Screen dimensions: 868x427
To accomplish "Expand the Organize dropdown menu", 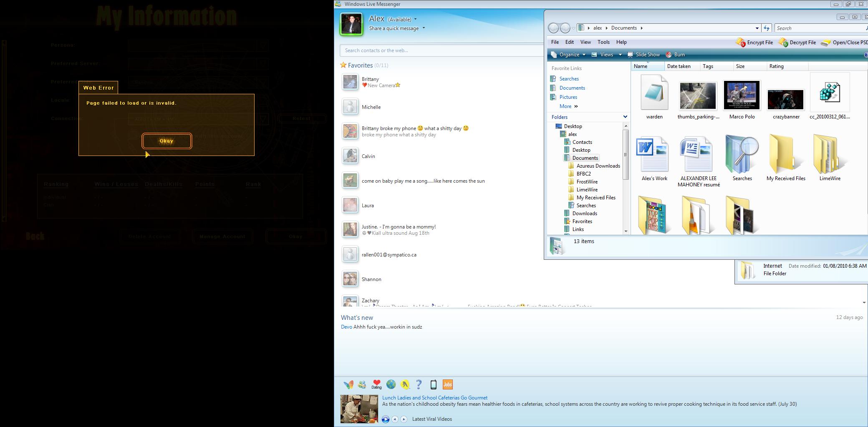I will point(568,55).
